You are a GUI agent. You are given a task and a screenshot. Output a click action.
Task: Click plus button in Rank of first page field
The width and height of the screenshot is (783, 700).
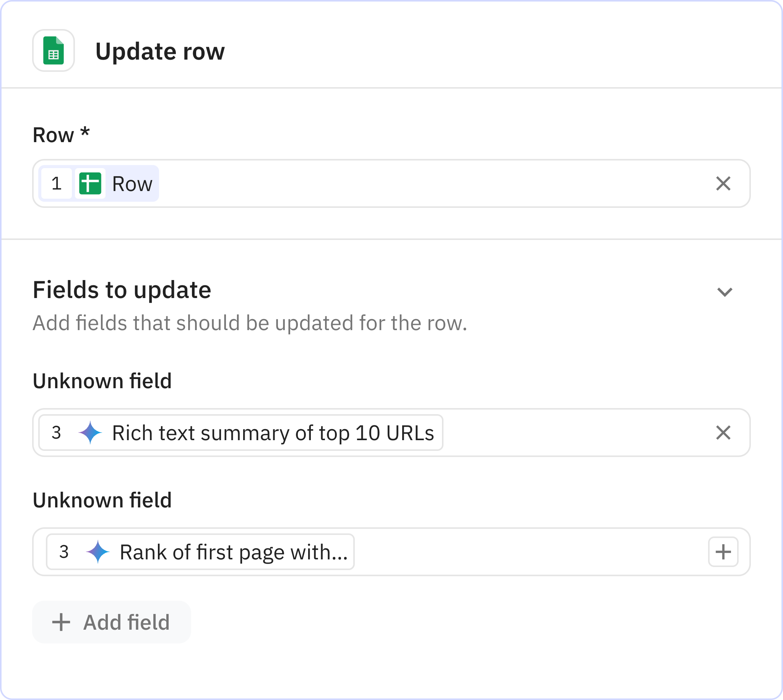[x=723, y=551]
